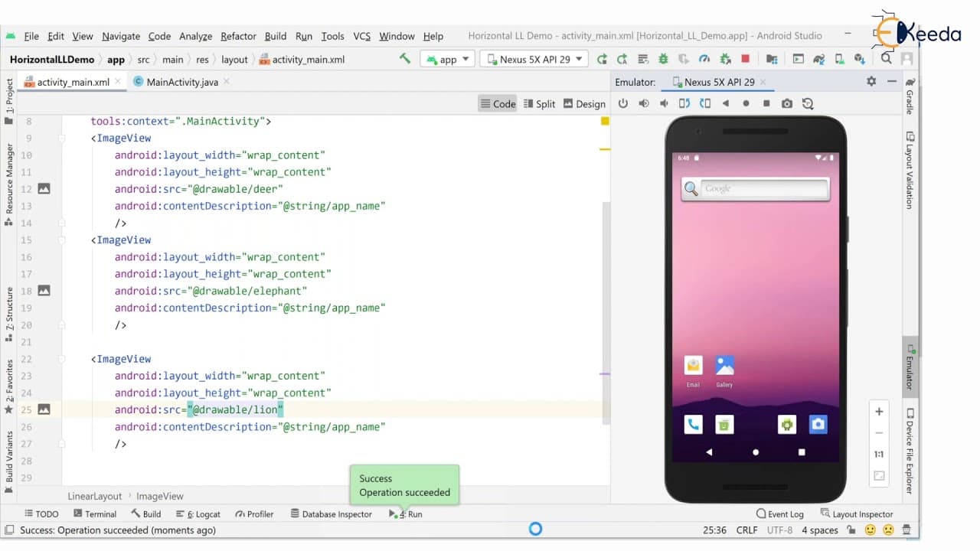The height and width of the screenshot is (551, 980).
Task: Click the emulator Volume Down icon
Action: (x=664, y=103)
